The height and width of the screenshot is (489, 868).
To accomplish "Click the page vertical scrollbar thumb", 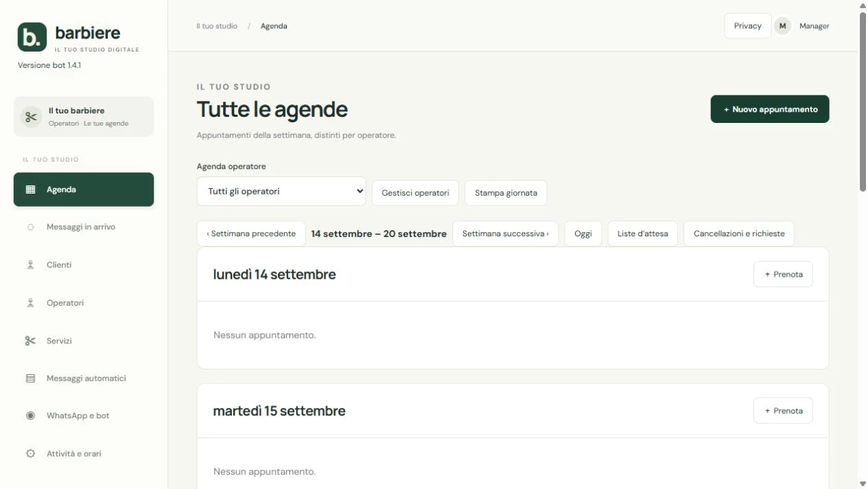I will point(863,102).
